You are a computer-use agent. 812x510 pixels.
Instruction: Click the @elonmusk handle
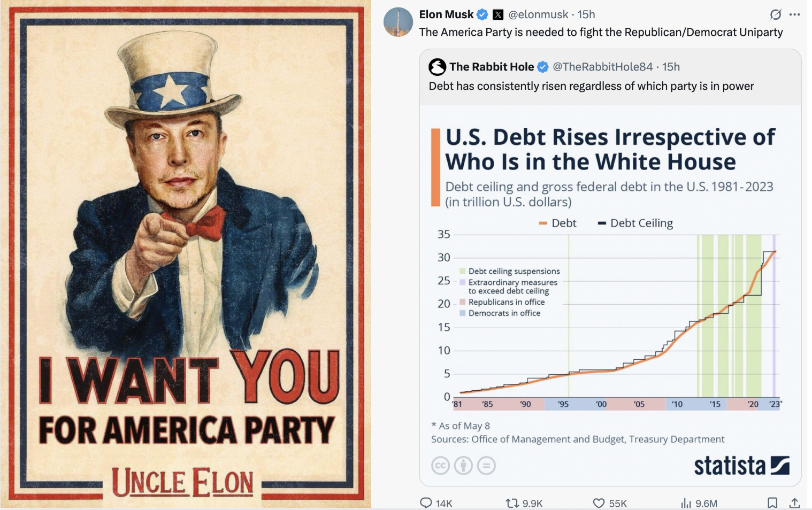538,14
